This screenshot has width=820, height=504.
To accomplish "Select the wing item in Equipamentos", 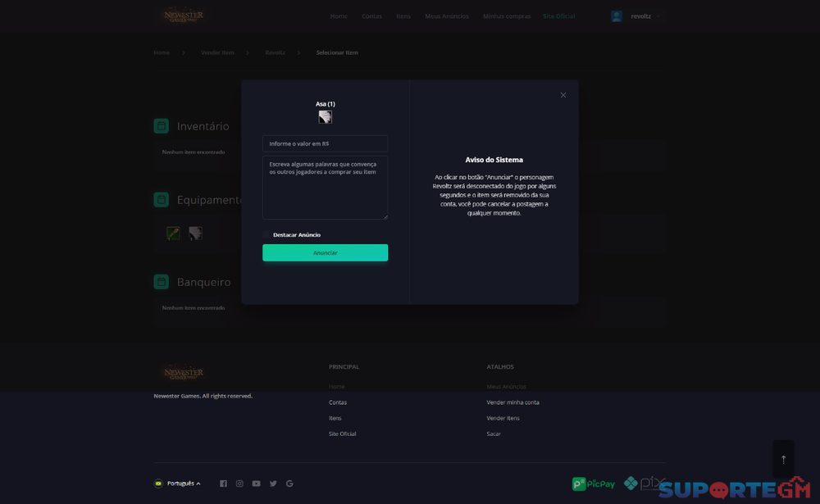I will 195,234.
